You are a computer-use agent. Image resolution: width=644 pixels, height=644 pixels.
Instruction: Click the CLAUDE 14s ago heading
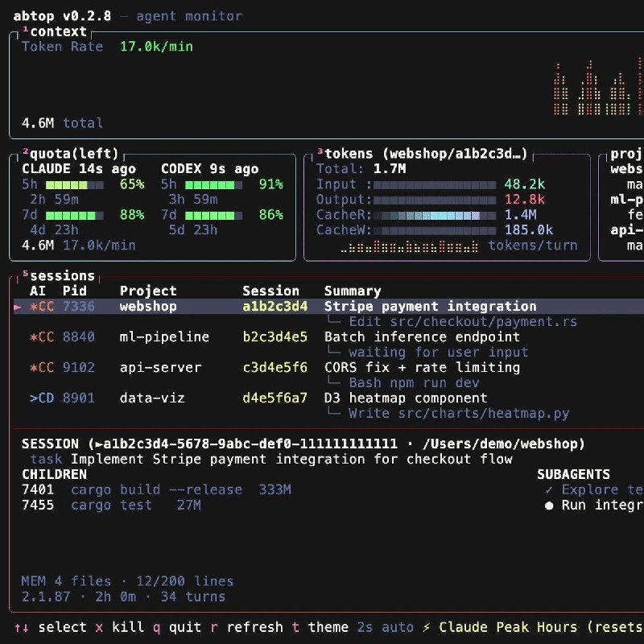[78, 169]
